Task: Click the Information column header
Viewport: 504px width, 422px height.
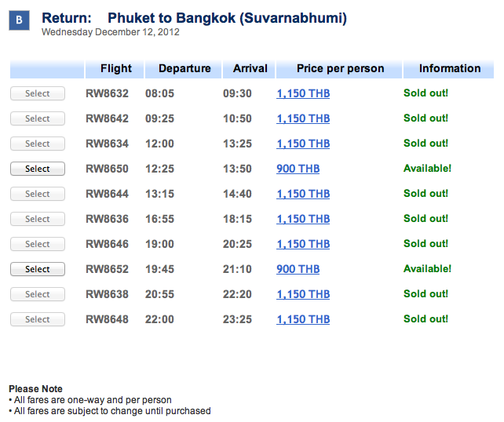Action: pos(450,68)
